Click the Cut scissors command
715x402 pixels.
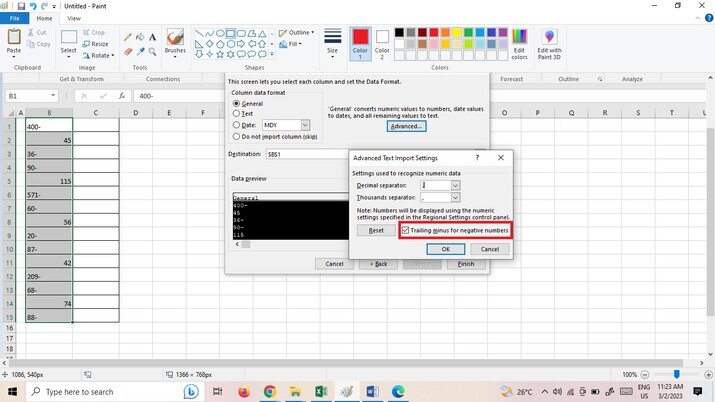[37, 32]
